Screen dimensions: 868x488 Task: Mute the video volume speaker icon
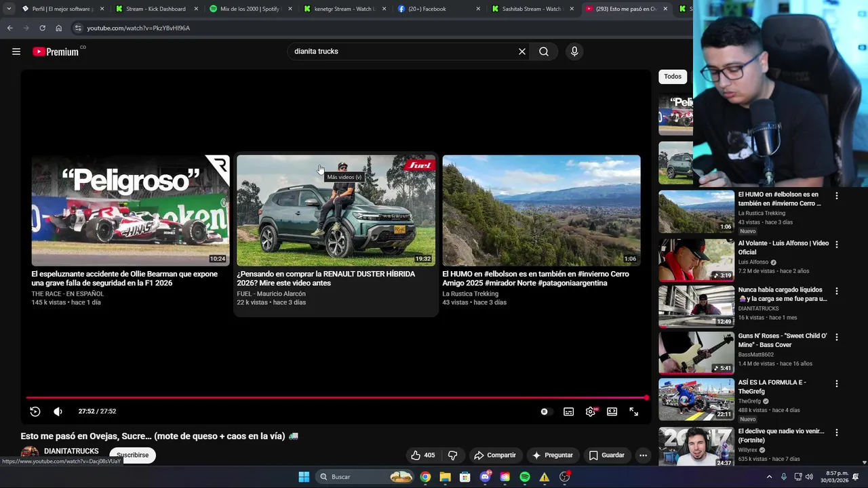(58, 411)
